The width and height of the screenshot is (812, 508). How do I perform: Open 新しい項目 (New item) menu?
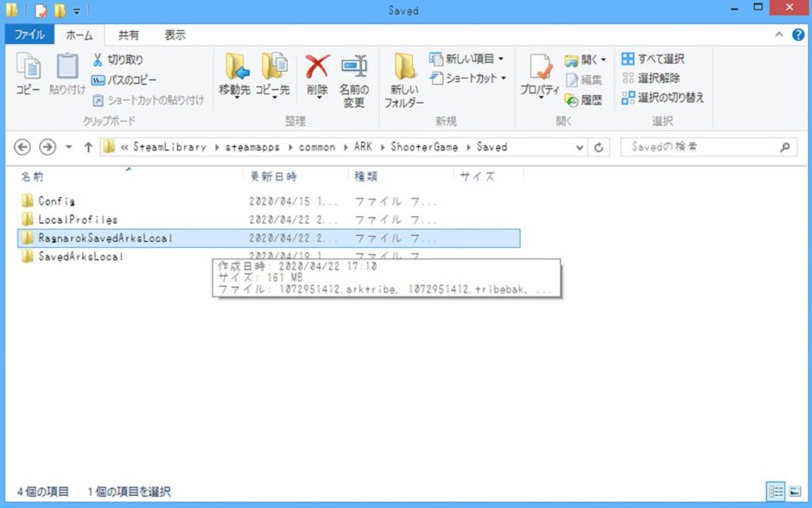(x=466, y=59)
